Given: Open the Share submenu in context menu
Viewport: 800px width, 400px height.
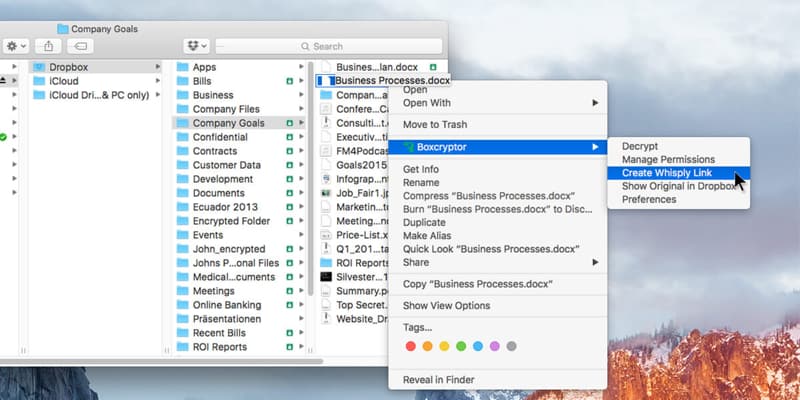Looking at the screenshot, I should click(497, 262).
